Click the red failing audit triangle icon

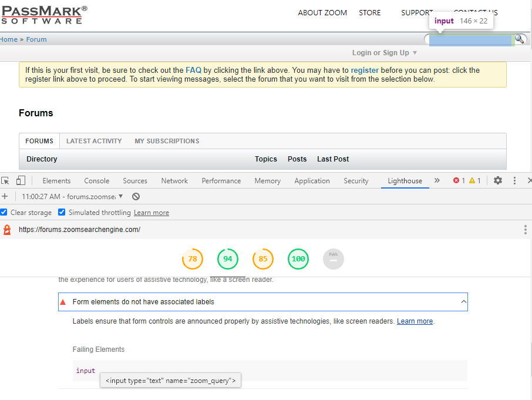tap(63, 302)
